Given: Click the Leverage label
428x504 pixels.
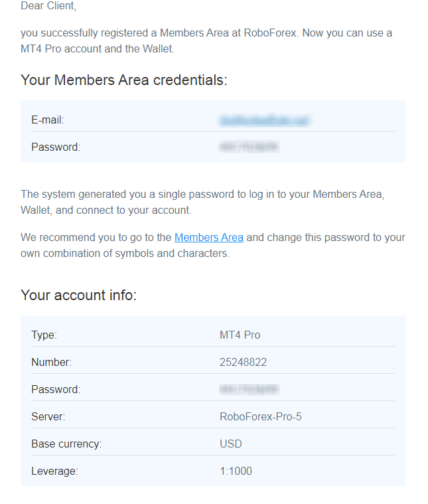Looking at the screenshot, I should point(54,471).
